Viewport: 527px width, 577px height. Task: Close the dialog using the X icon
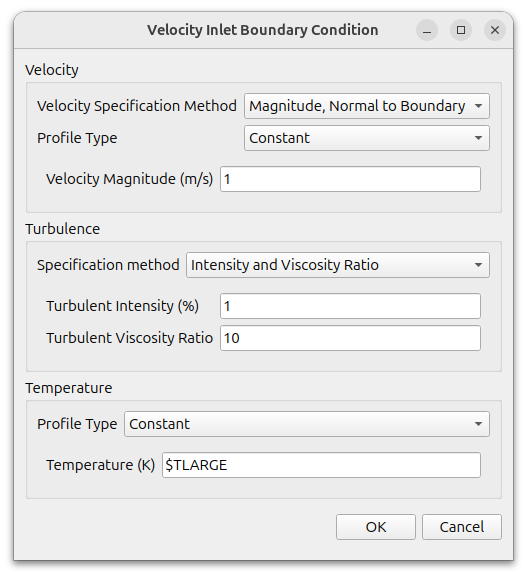pos(495,30)
